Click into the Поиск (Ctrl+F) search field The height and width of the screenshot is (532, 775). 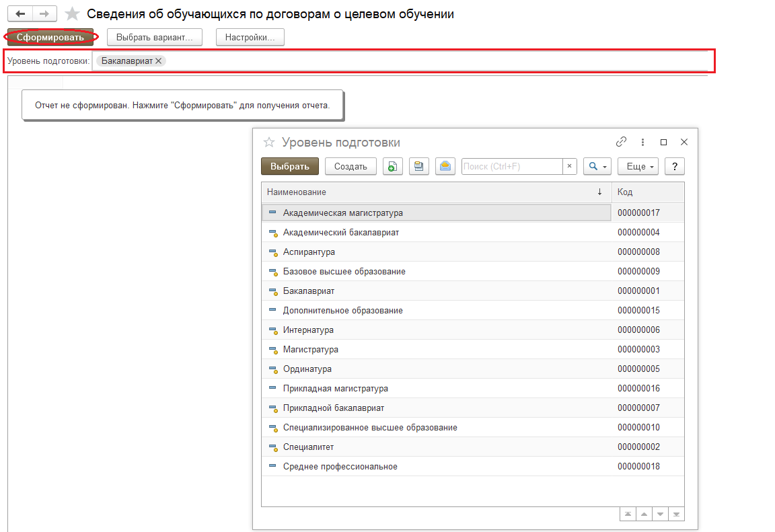(511, 166)
